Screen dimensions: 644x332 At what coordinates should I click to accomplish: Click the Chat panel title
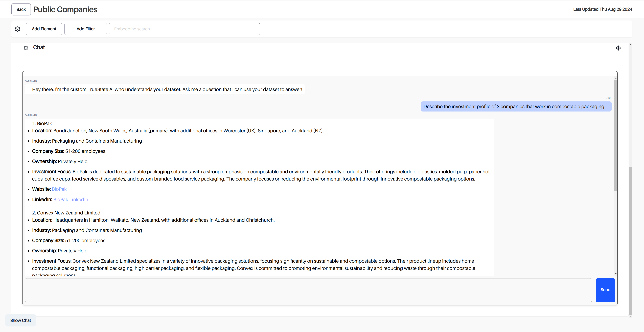pos(39,48)
